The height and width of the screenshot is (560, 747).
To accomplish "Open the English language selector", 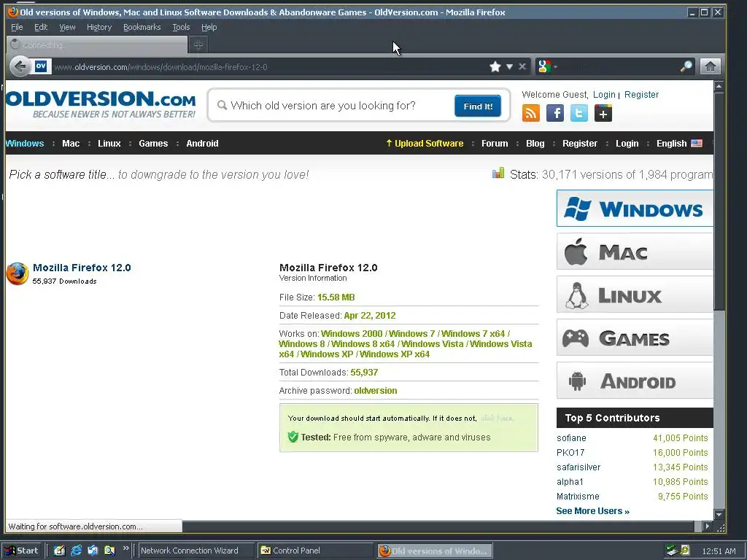I will coord(679,144).
